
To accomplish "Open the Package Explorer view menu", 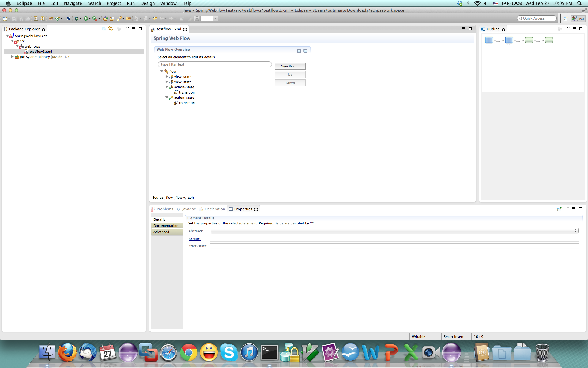I will (x=128, y=28).
